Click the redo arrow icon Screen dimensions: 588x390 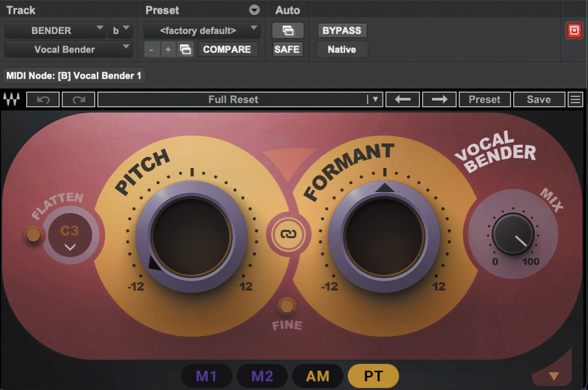coord(78,99)
